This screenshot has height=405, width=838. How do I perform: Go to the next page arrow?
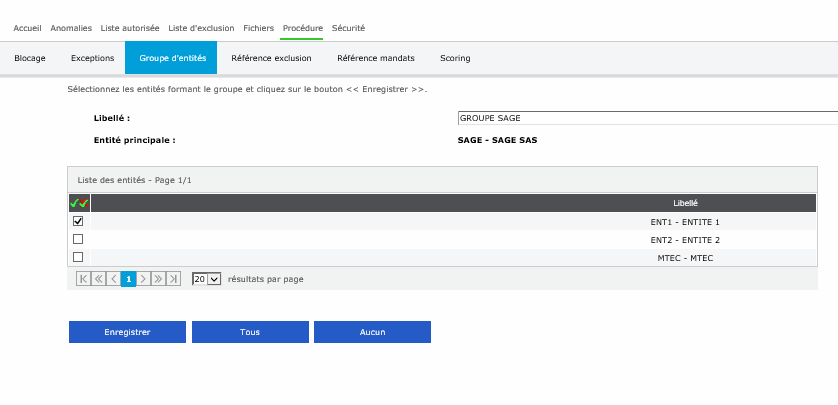143,279
